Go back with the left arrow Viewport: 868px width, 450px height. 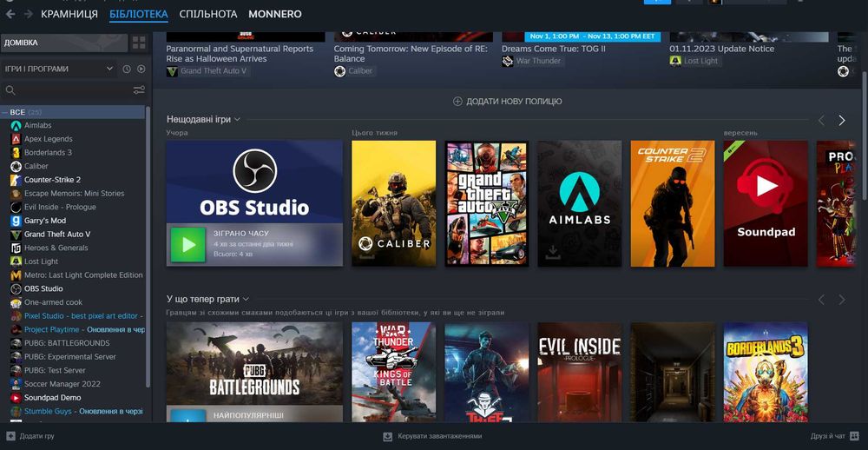click(x=10, y=15)
